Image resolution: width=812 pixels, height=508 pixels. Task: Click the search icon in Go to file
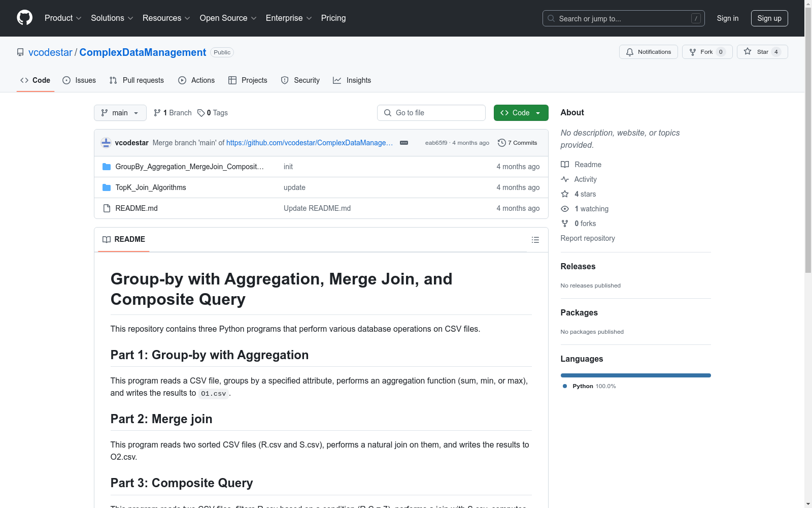[x=388, y=113]
